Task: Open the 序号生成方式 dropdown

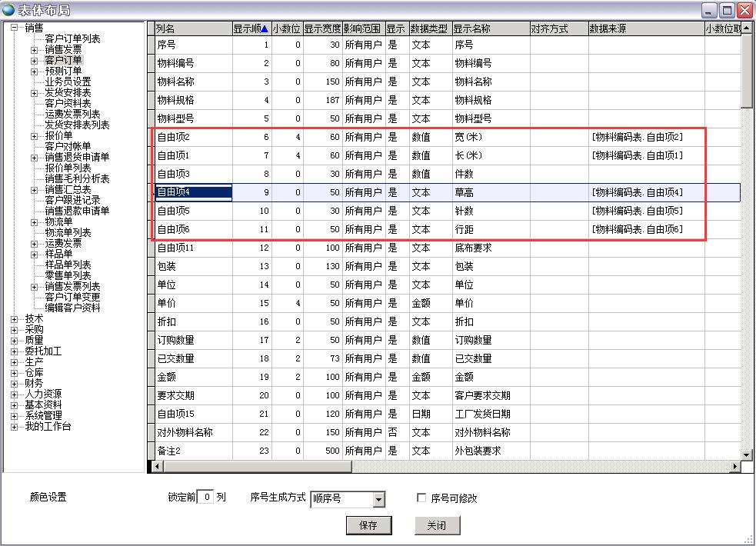Action: coord(378,500)
